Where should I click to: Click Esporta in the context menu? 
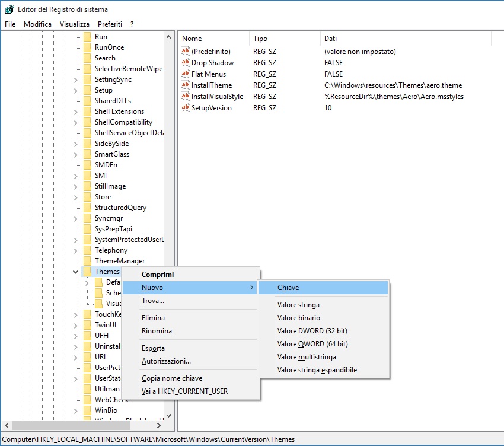click(153, 348)
